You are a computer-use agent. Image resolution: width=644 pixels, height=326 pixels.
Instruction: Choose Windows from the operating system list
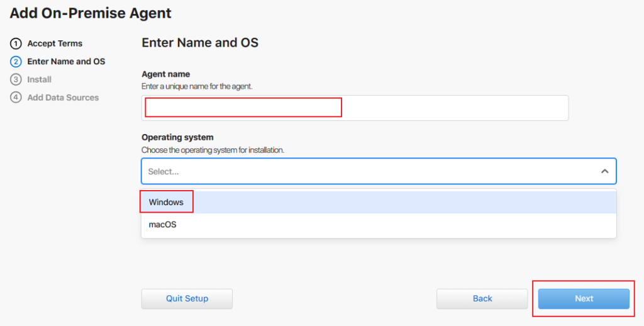[167, 202]
